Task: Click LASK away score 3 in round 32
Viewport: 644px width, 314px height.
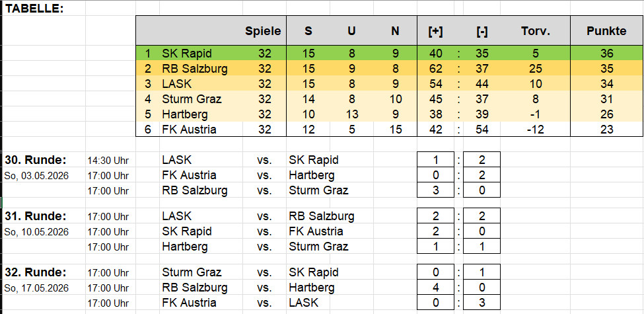Action: [x=482, y=303]
